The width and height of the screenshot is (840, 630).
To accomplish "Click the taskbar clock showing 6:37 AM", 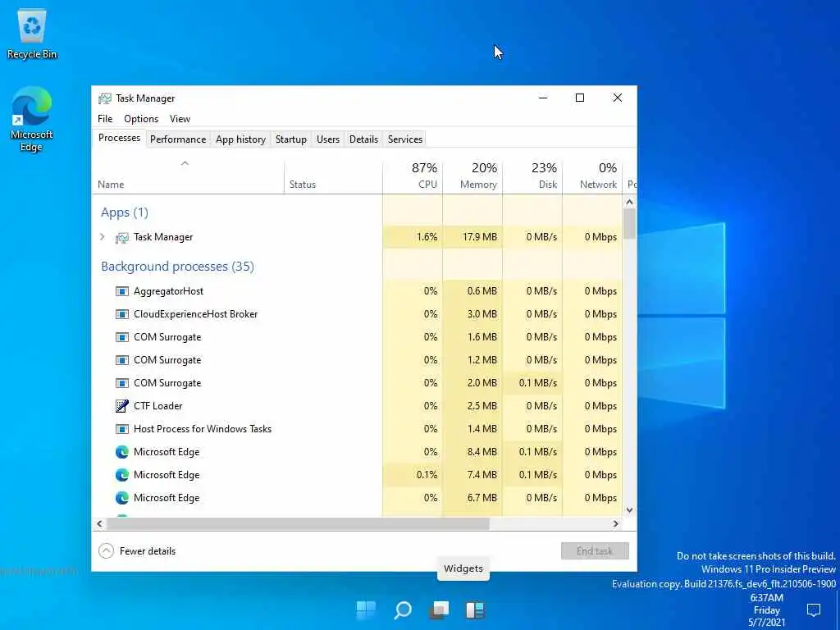I will coord(767,610).
